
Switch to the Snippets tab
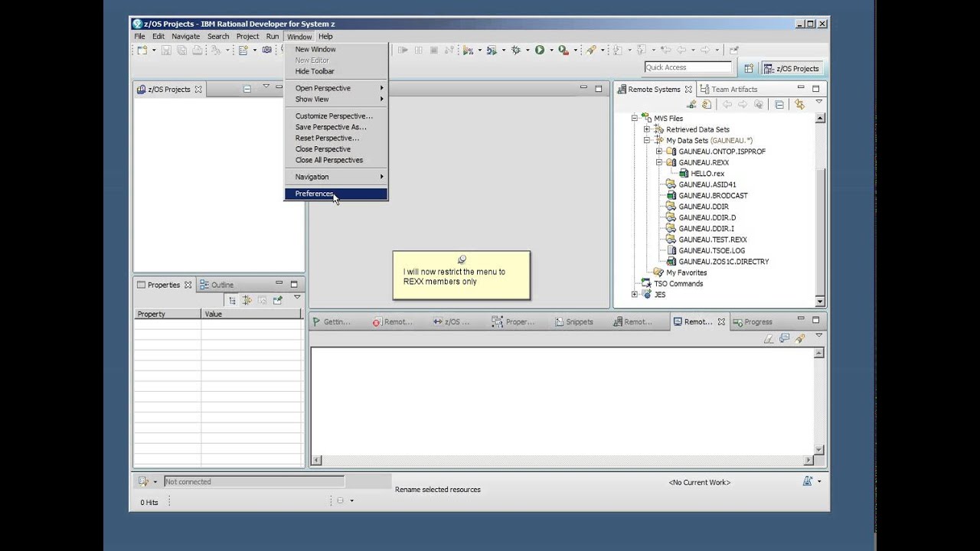click(573, 322)
